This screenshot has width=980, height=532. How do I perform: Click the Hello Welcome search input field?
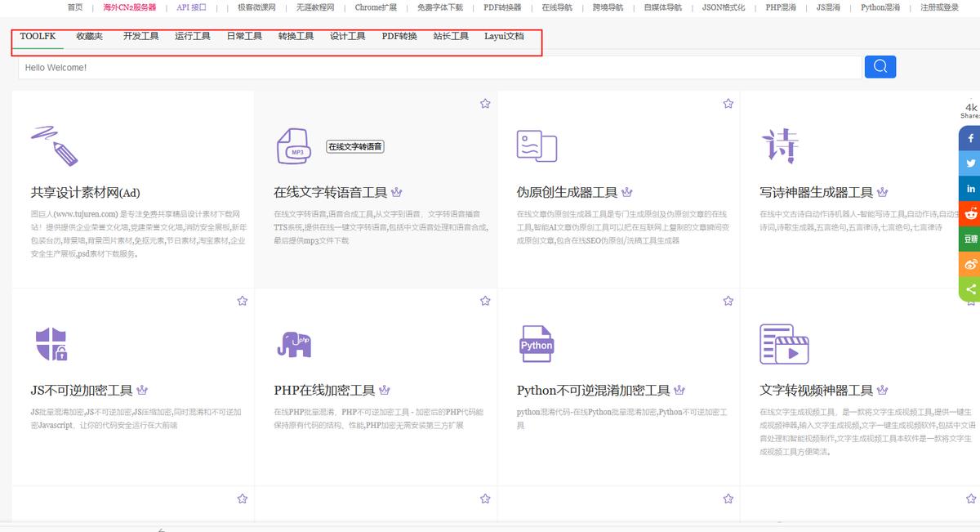[x=327, y=66]
